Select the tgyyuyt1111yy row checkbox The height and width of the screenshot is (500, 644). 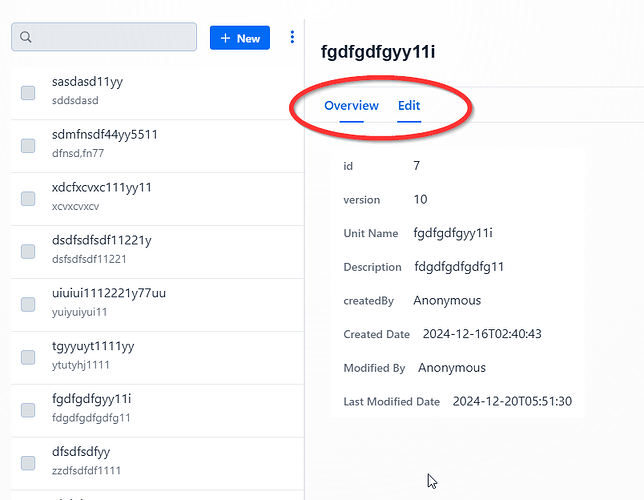[x=28, y=358]
